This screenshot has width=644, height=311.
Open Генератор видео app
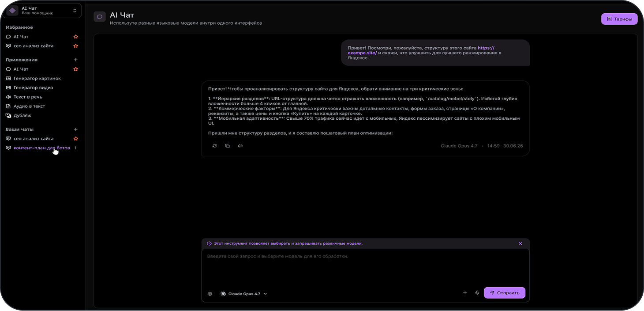(33, 87)
